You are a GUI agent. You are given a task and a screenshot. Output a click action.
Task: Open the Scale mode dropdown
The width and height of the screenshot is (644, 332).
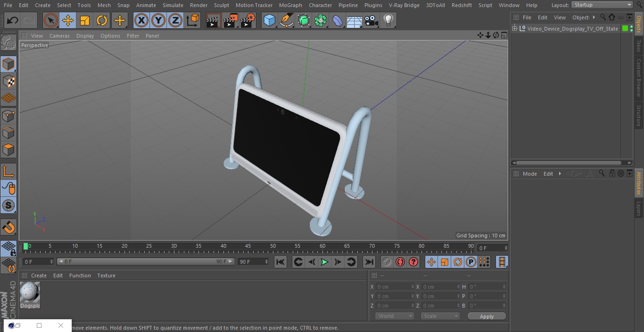coord(440,316)
